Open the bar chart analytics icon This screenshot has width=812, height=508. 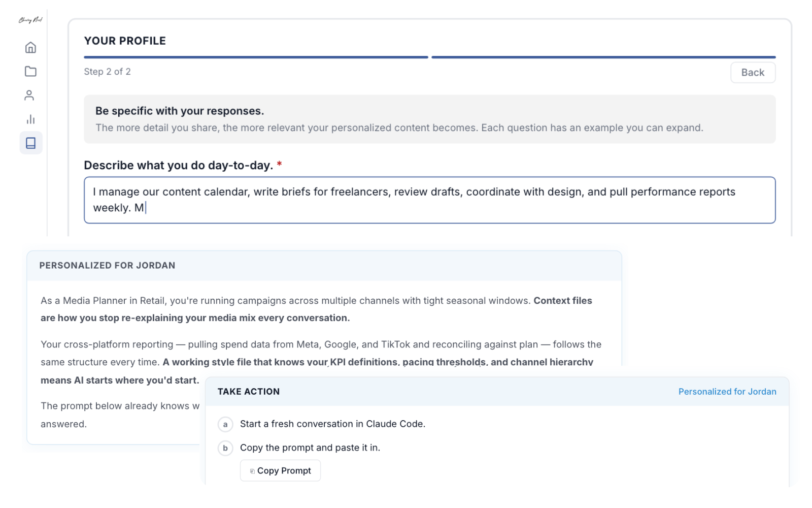(x=30, y=119)
